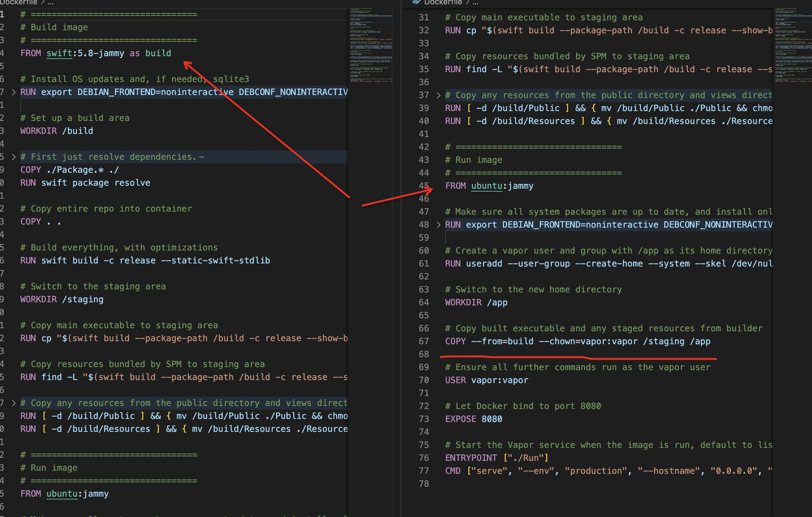The width and height of the screenshot is (812, 517).
Task: Click '# Start the Vapor service' comment line 75
Action: [609, 445]
